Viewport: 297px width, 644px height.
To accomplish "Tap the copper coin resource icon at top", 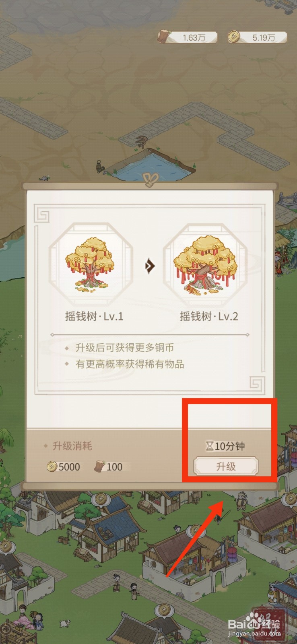I will 233,37.
